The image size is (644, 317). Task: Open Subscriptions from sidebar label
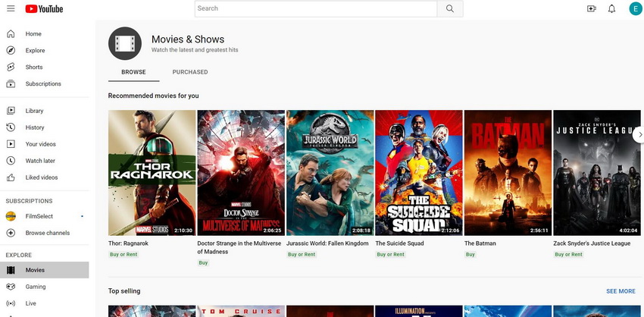[43, 84]
